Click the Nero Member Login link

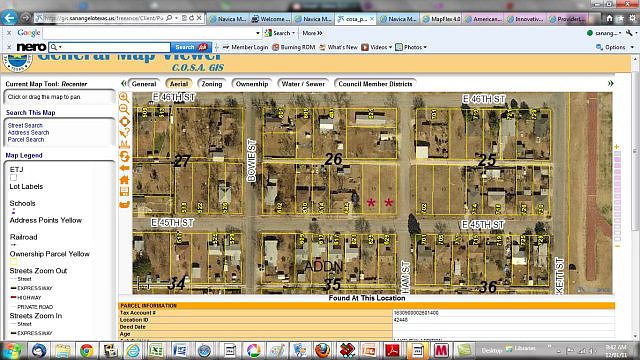pyautogui.click(x=245, y=47)
